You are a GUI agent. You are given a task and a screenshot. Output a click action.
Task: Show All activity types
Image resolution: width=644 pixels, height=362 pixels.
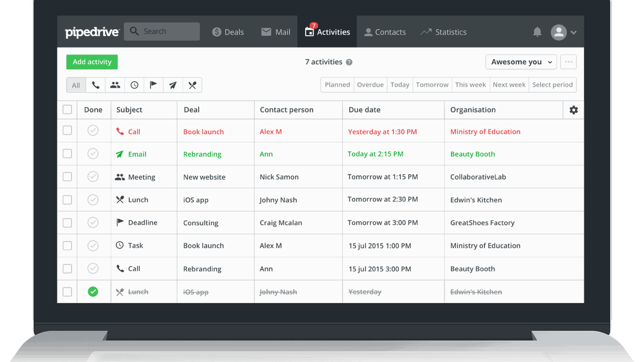(x=76, y=85)
